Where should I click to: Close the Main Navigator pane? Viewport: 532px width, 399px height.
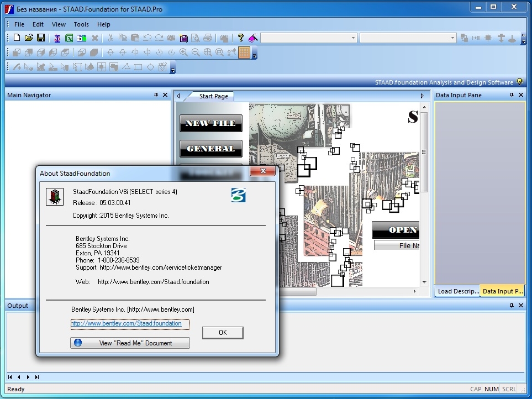165,95
